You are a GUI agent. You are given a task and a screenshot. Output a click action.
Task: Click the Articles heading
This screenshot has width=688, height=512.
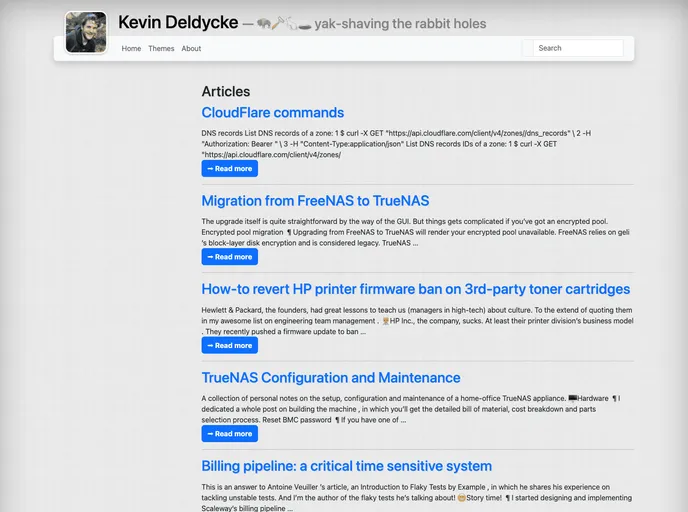pyautogui.click(x=226, y=91)
